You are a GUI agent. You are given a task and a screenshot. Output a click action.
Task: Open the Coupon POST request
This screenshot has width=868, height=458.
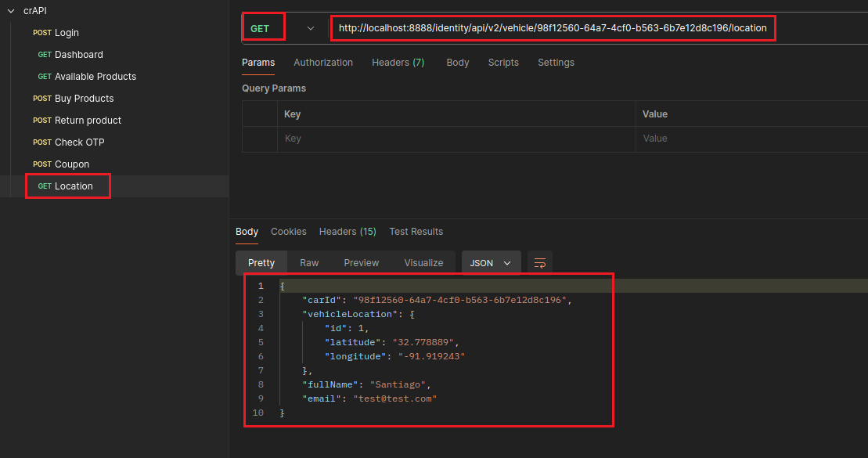coord(71,164)
